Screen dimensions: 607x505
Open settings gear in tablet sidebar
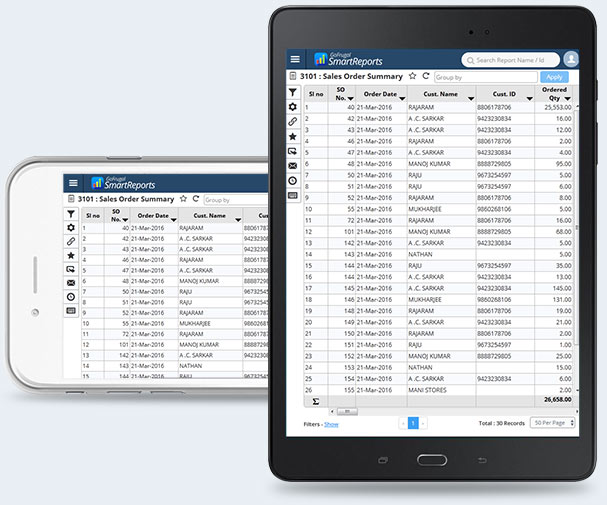pos(292,107)
